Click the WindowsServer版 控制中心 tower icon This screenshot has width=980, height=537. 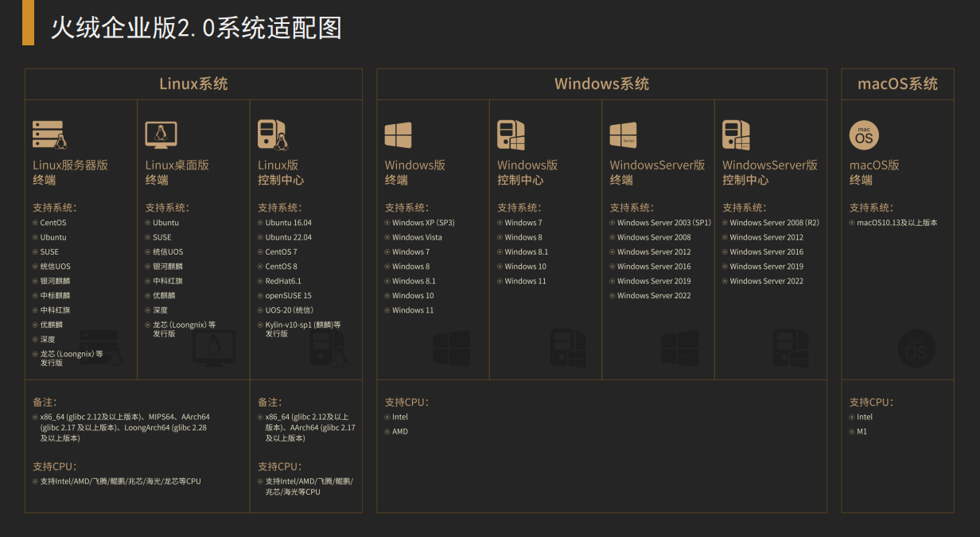click(x=736, y=134)
